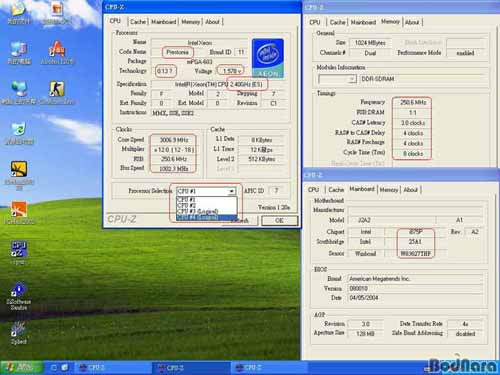Switch to the About tab in the Memory window
Image resolution: width=500 pixels, height=375 pixels.
(412, 22)
